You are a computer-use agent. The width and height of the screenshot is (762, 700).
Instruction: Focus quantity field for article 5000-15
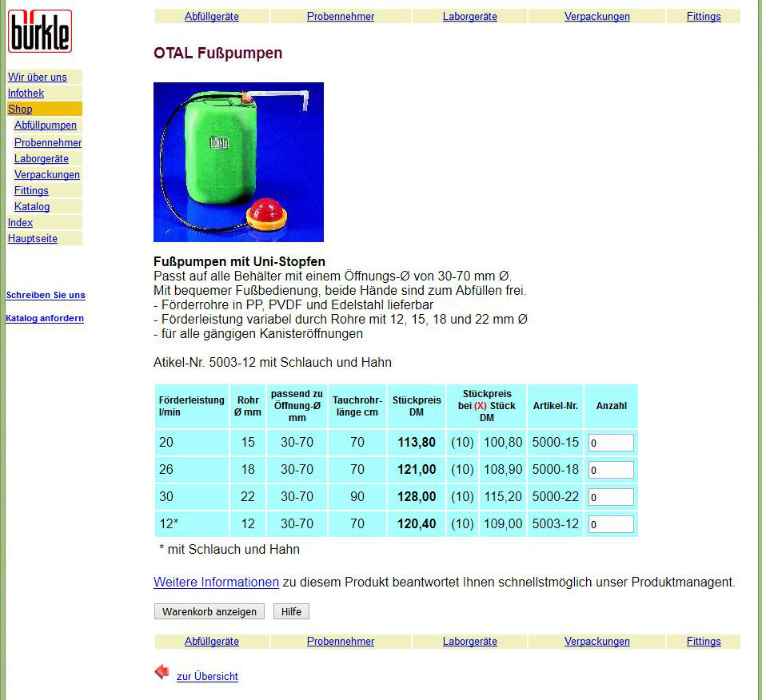(x=611, y=443)
